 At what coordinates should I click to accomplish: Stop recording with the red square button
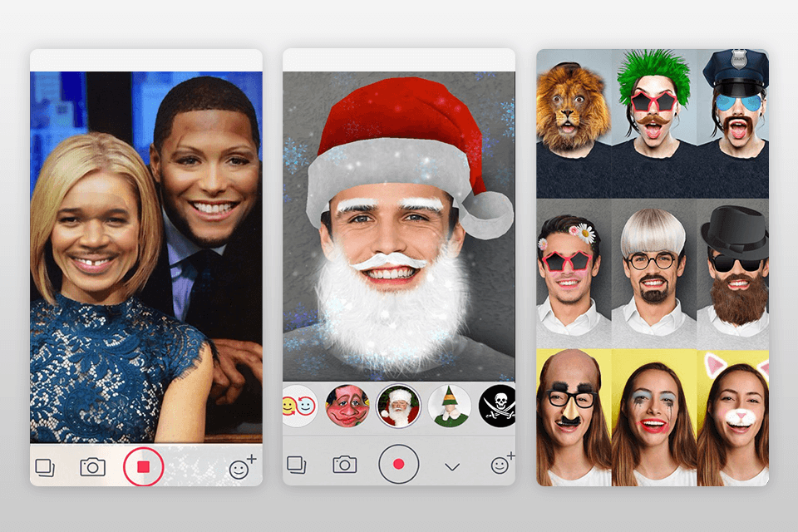pos(143,466)
